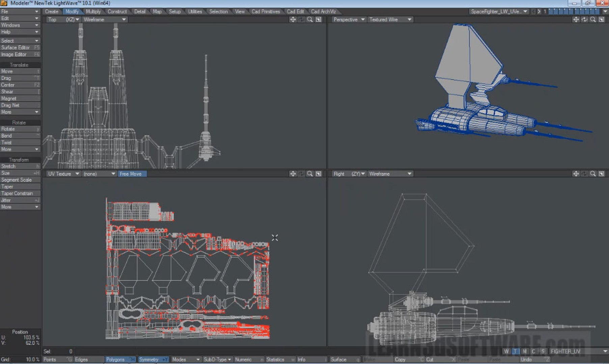Click the pan icon in the Perspective viewport
Screen dimensions: 609x364
576,20
